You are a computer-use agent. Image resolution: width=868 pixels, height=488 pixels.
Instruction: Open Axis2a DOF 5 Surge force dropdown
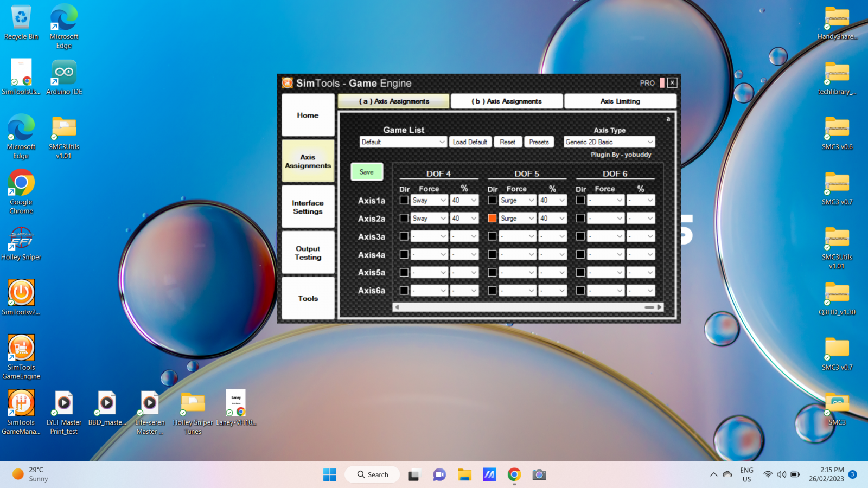point(518,218)
